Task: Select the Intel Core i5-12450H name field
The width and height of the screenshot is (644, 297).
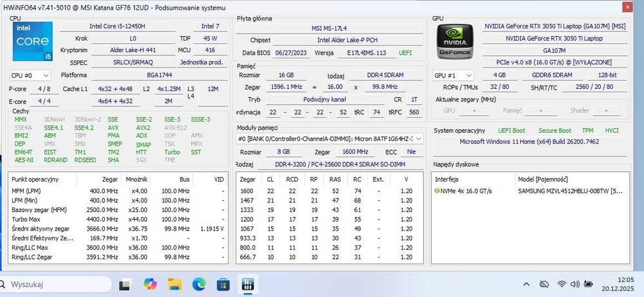Action: pyautogui.click(x=117, y=26)
